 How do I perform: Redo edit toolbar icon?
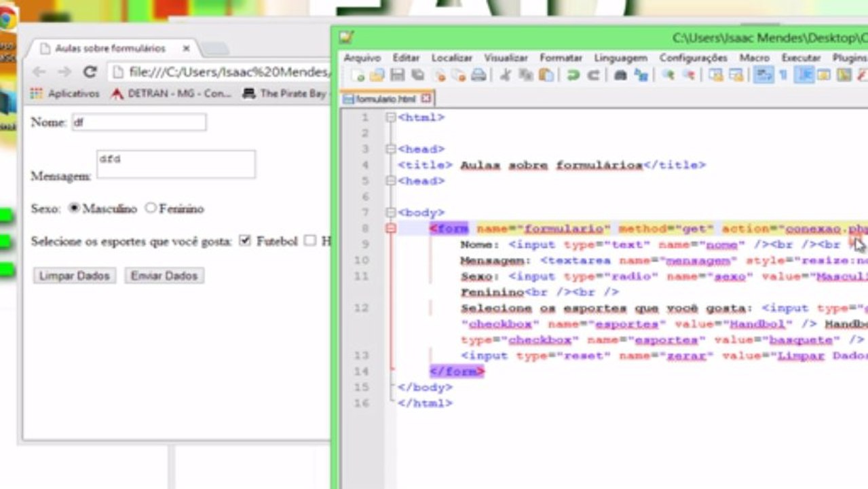[x=594, y=75]
